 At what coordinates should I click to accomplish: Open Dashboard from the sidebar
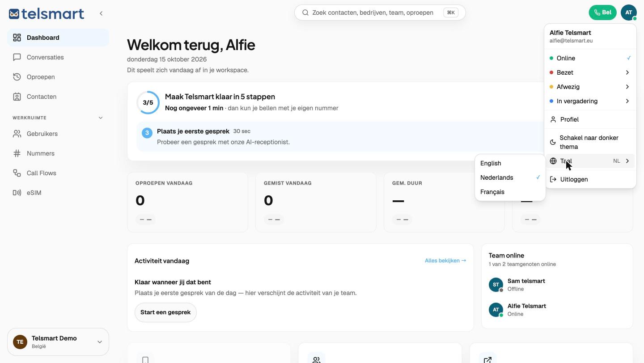point(58,38)
